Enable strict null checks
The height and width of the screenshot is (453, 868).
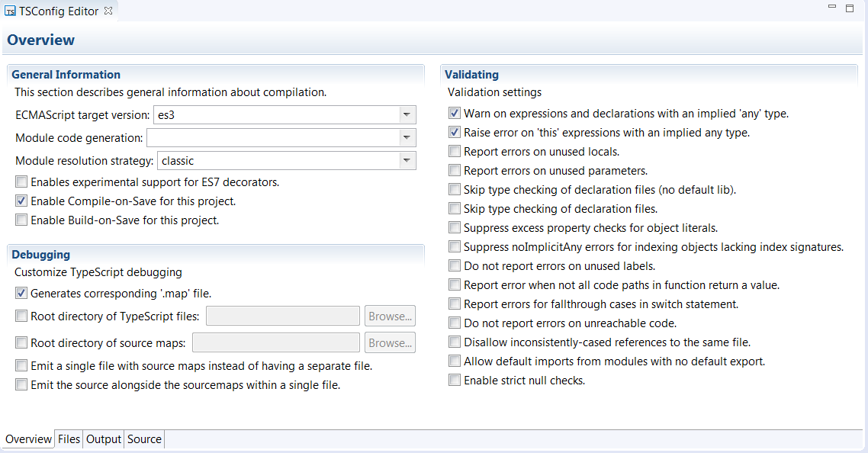(455, 379)
